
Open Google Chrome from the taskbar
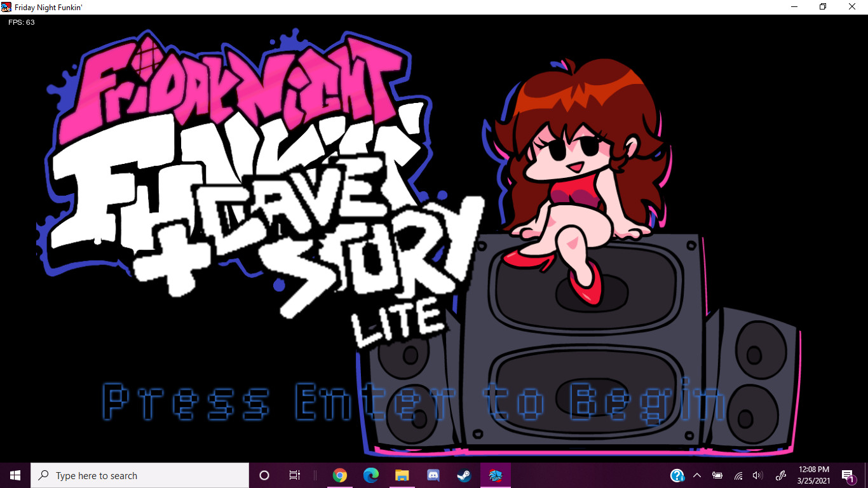340,475
